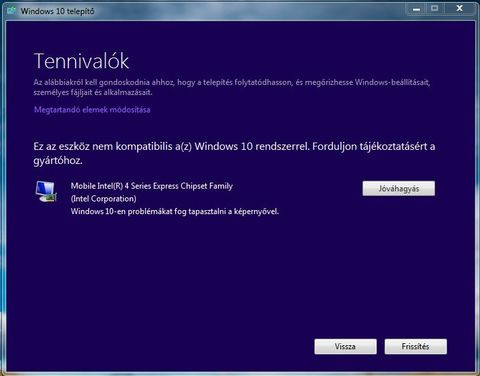Screen dimensions: 480x376
Task: Click the Az alábbiakról kell gondoskodnia description
Action: click(232, 87)
